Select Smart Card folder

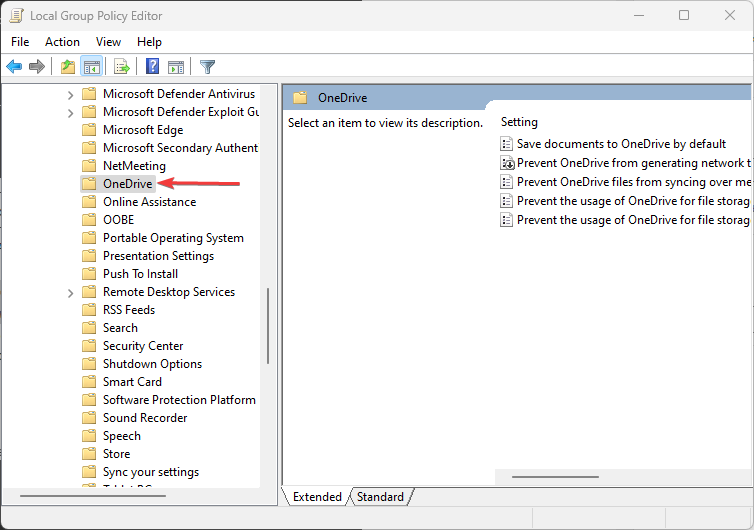[132, 382]
